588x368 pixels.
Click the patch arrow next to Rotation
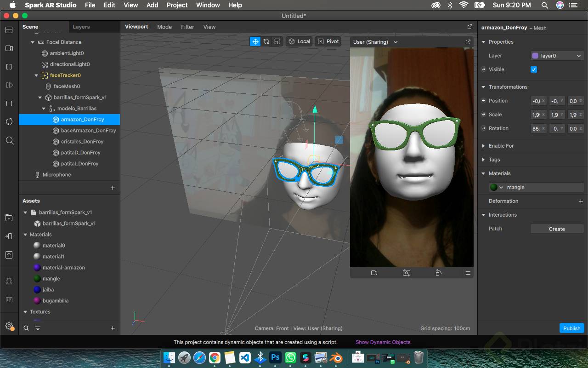[483, 128]
